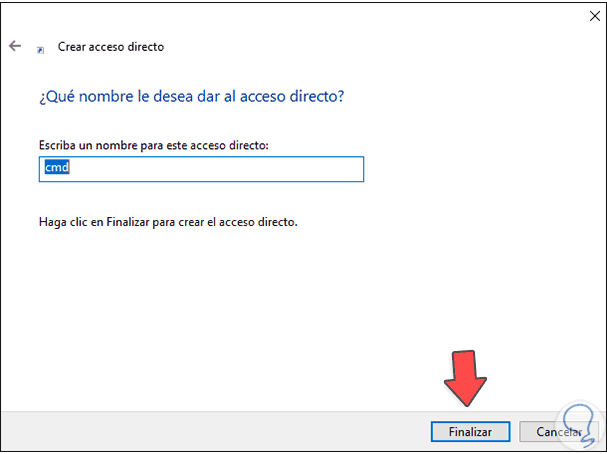Click the "Crear acceso directo" title text

point(110,47)
